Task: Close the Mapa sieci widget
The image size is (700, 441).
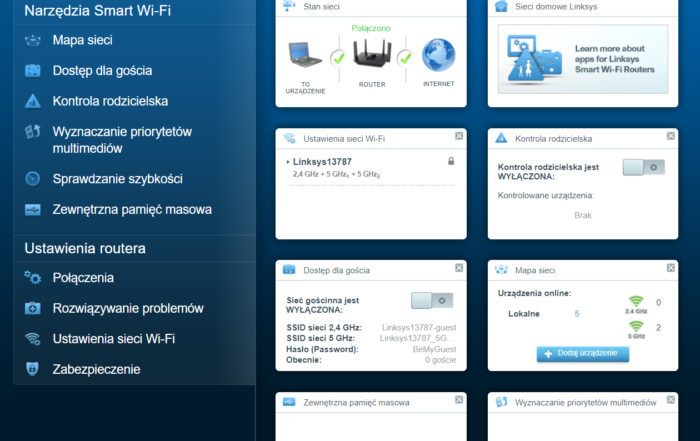Action: [x=671, y=268]
